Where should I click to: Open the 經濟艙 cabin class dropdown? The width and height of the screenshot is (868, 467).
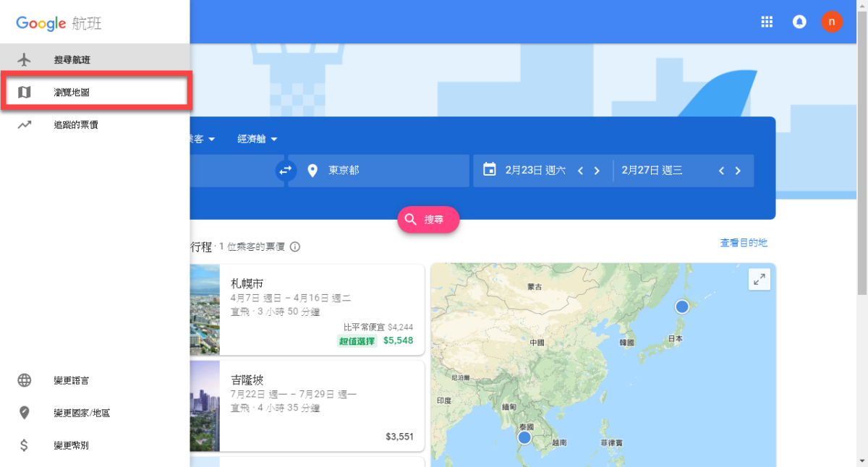(258, 139)
